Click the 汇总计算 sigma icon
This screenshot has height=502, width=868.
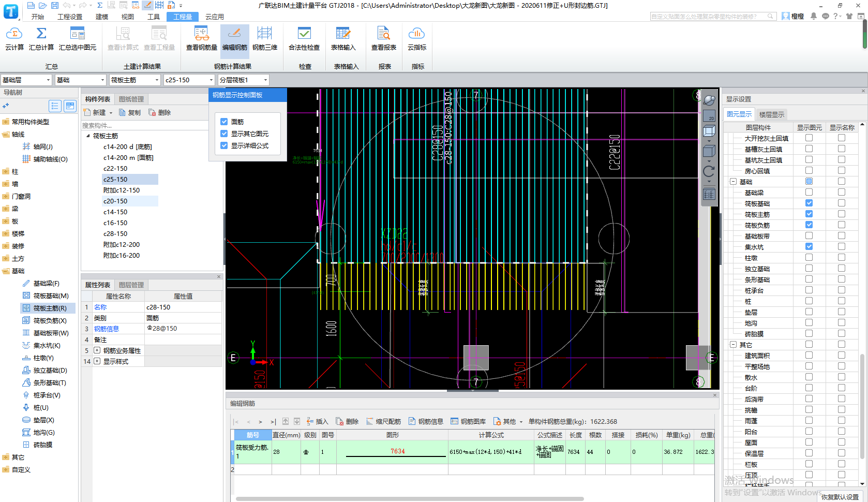point(41,34)
